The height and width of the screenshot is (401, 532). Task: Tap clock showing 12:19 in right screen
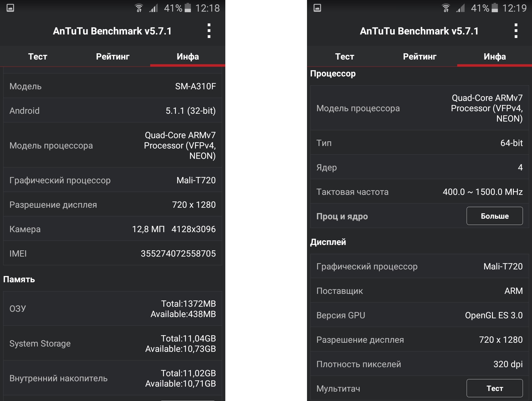(514, 8)
